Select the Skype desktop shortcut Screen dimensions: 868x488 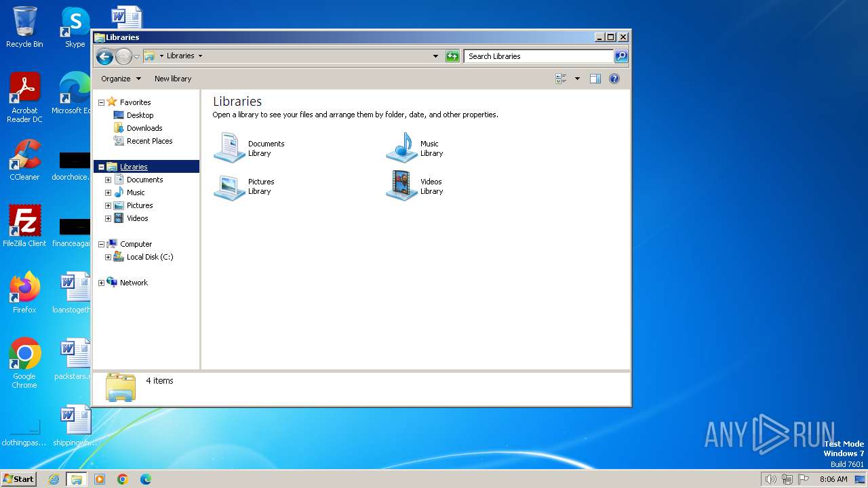tap(75, 27)
